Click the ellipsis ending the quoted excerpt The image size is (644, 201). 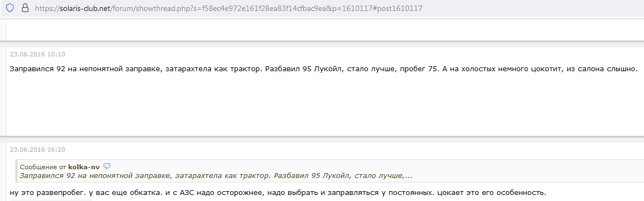(409, 176)
